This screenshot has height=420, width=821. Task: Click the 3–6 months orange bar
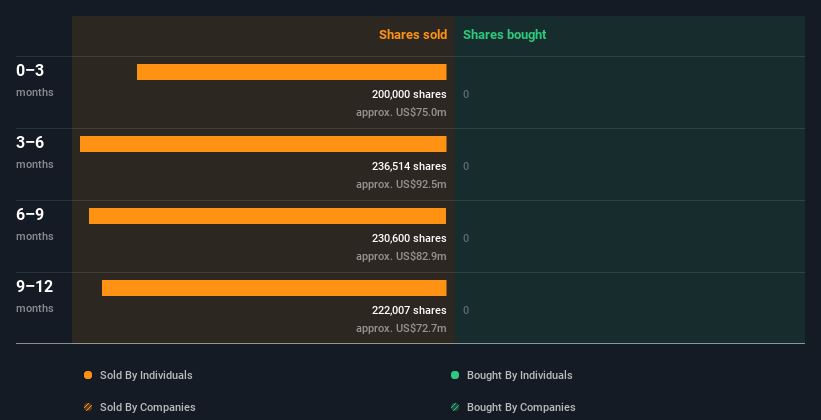point(263,144)
